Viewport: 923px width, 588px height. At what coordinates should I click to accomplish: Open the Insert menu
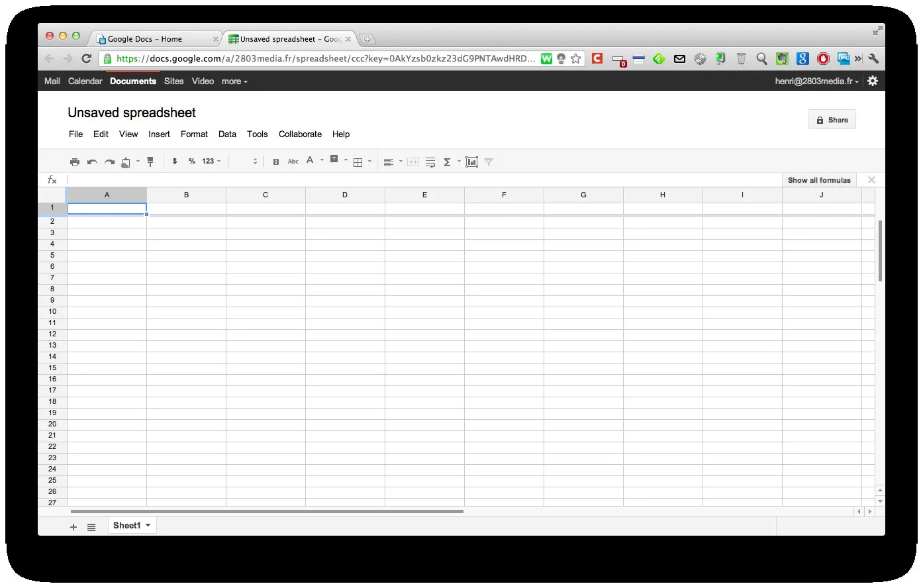pyautogui.click(x=159, y=134)
